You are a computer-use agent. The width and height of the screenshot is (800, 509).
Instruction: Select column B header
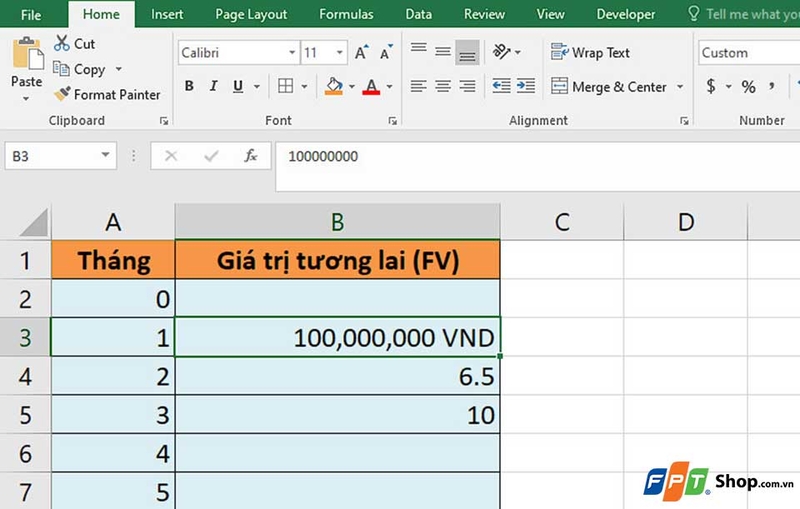pyautogui.click(x=337, y=222)
